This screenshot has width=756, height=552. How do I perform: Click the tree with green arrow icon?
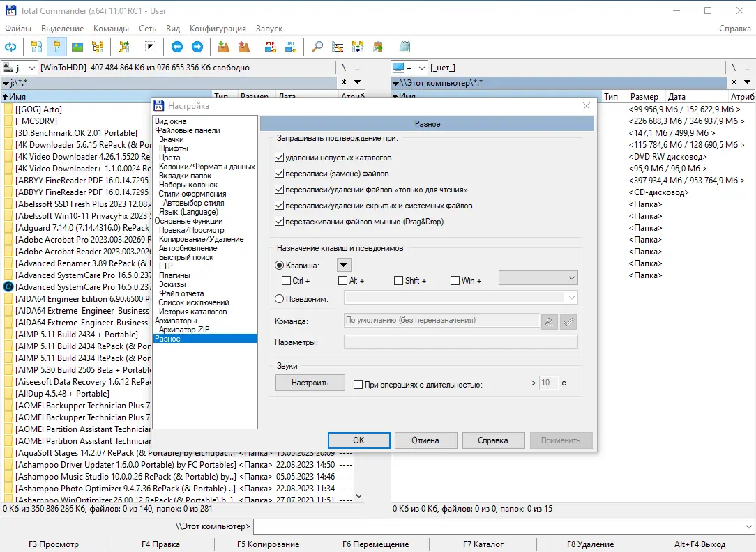(x=124, y=47)
